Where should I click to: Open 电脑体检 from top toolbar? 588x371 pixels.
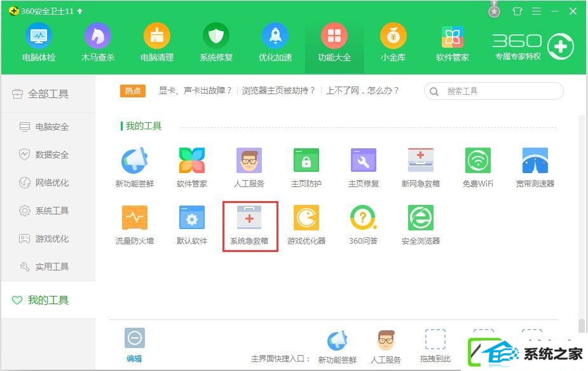click(x=39, y=43)
